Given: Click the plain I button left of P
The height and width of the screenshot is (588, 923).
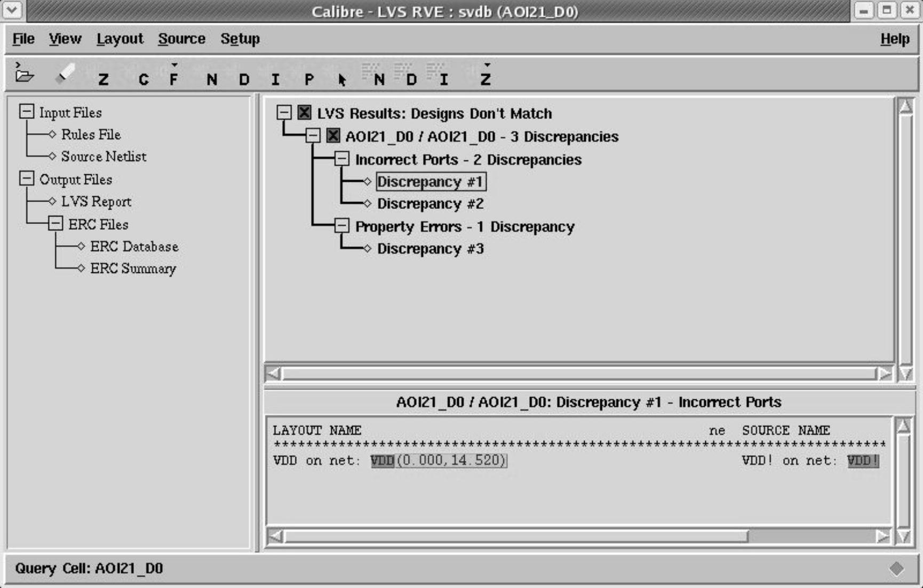Looking at the screenshot, I should (x=275, y=80).
